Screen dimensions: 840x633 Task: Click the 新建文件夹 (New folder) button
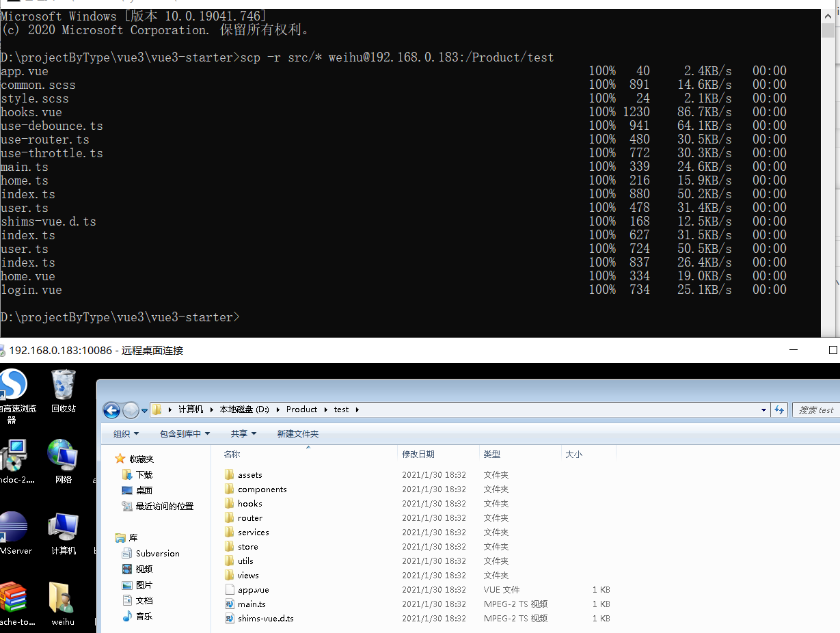[297, 434]
